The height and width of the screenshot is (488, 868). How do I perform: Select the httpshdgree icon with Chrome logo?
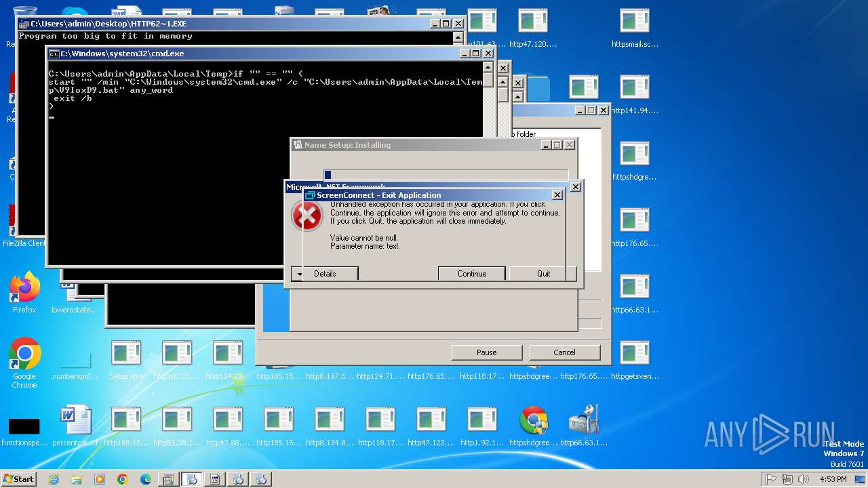click(x=533, y=427)
